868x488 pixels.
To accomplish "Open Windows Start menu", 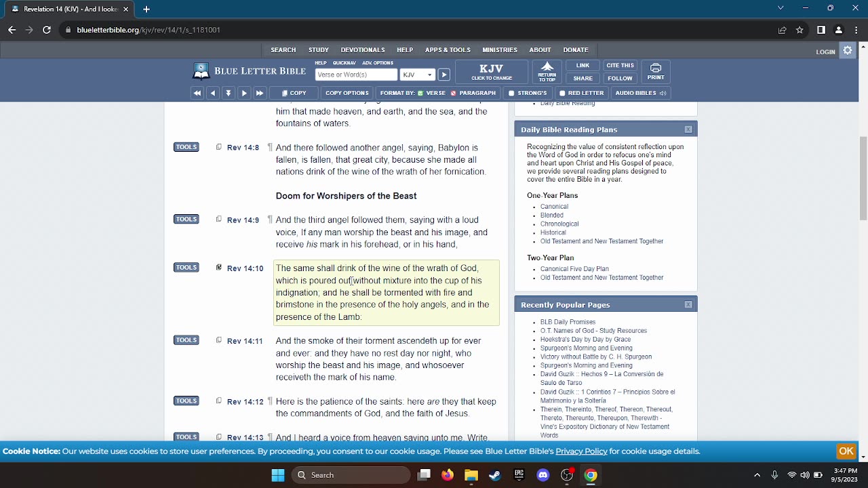I will [278, 475].
